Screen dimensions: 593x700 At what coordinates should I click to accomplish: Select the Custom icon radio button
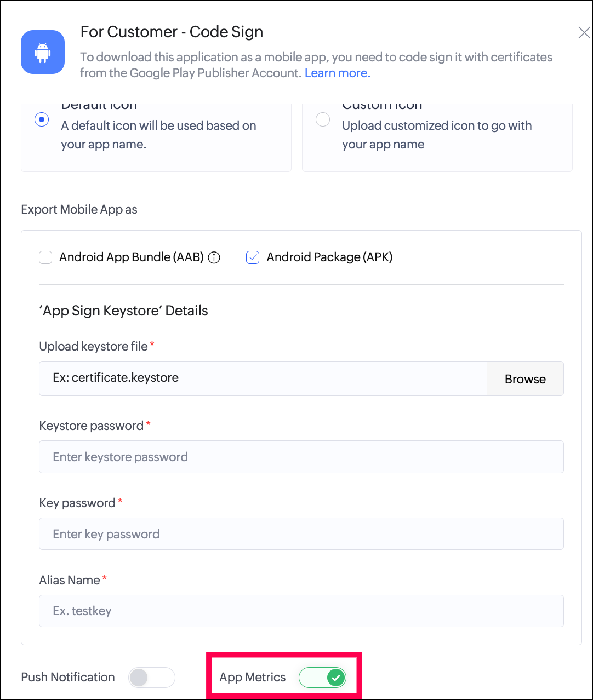tap(323, 119)
